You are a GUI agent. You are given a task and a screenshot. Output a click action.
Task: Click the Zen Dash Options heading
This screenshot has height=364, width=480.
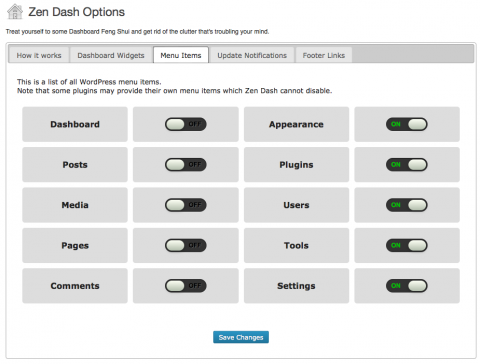76,12
